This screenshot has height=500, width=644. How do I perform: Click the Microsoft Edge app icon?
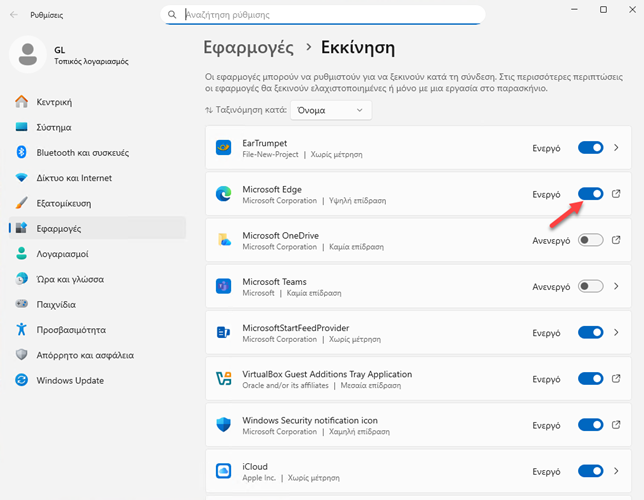[223, 194]
